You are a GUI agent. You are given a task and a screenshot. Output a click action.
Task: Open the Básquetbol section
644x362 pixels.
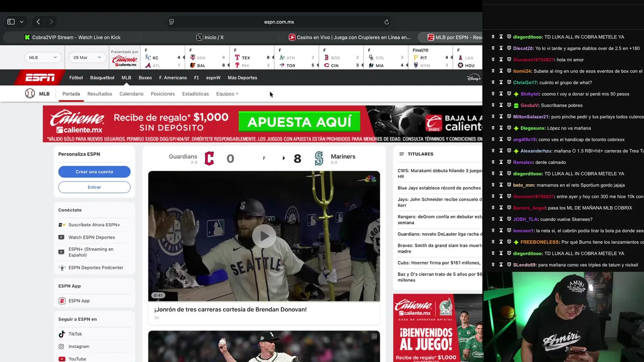click(x=102, y=78)
